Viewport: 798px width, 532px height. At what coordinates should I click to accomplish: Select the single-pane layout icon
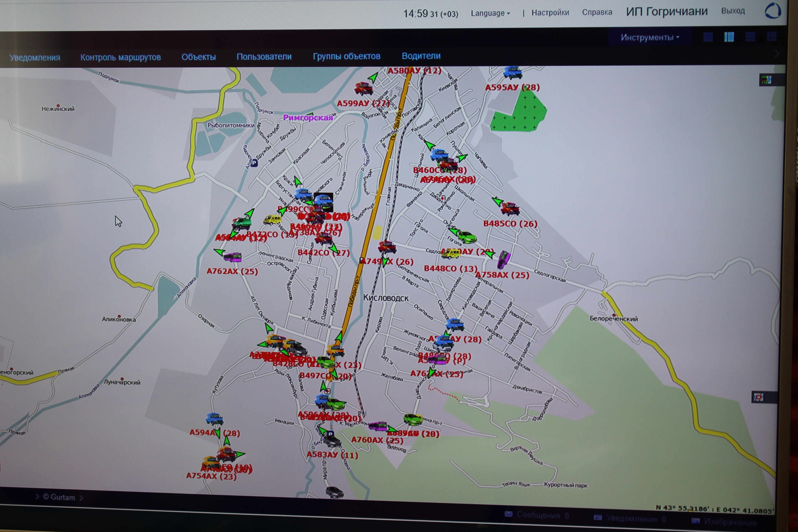coord(708,37)
